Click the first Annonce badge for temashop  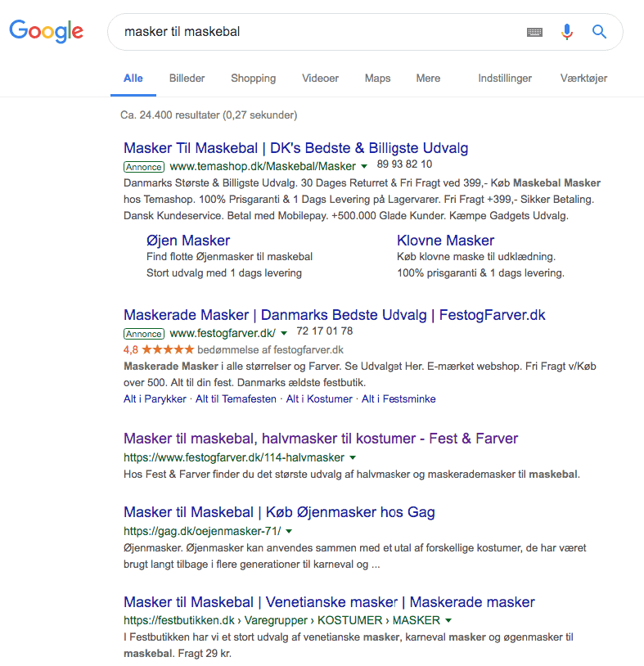[x=144, y=167]
